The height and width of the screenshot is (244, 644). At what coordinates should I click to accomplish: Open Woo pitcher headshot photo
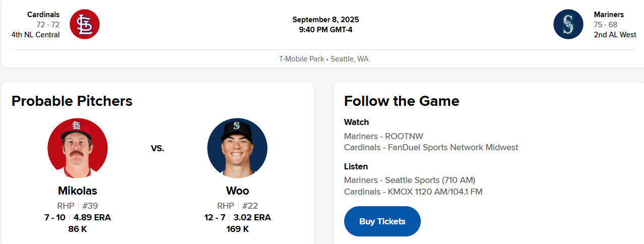237,148
